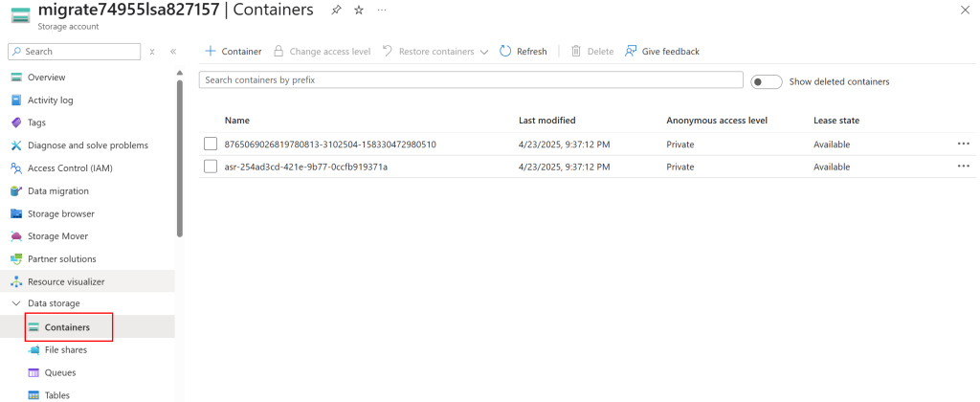Open container asr-254ad3cd-421e-9b77-0ccfb919371a

tap(306, 167)
